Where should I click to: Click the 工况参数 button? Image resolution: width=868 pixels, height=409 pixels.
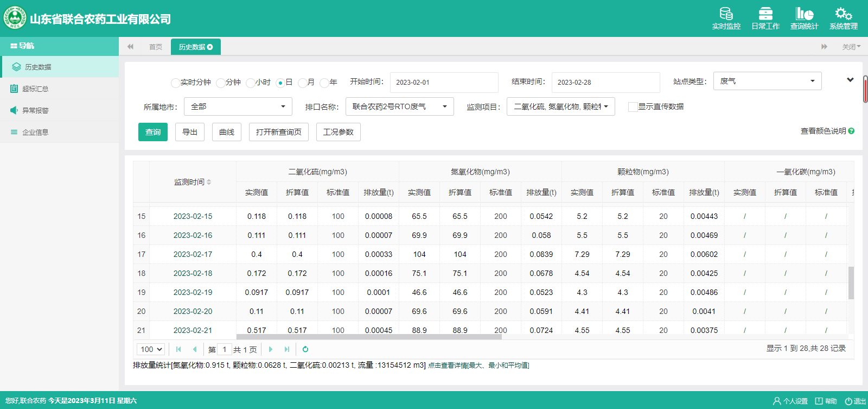pyautogui.click(x=339, y=132)
